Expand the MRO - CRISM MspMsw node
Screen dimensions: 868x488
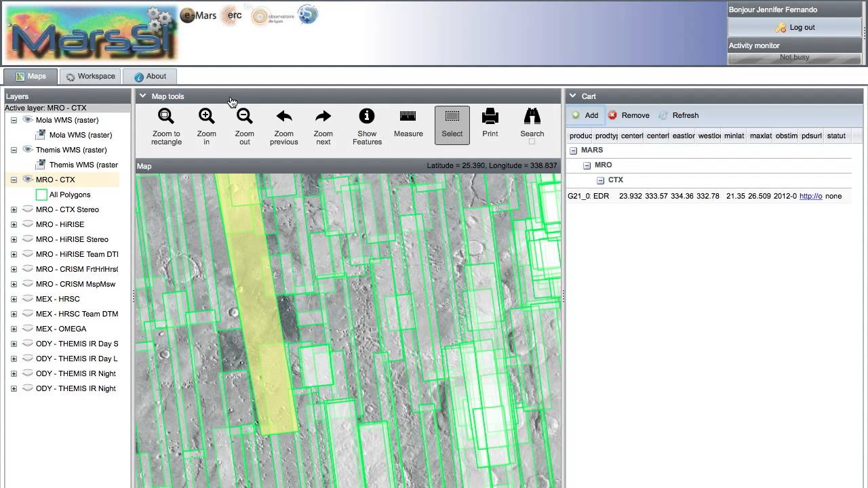[14, 284]
